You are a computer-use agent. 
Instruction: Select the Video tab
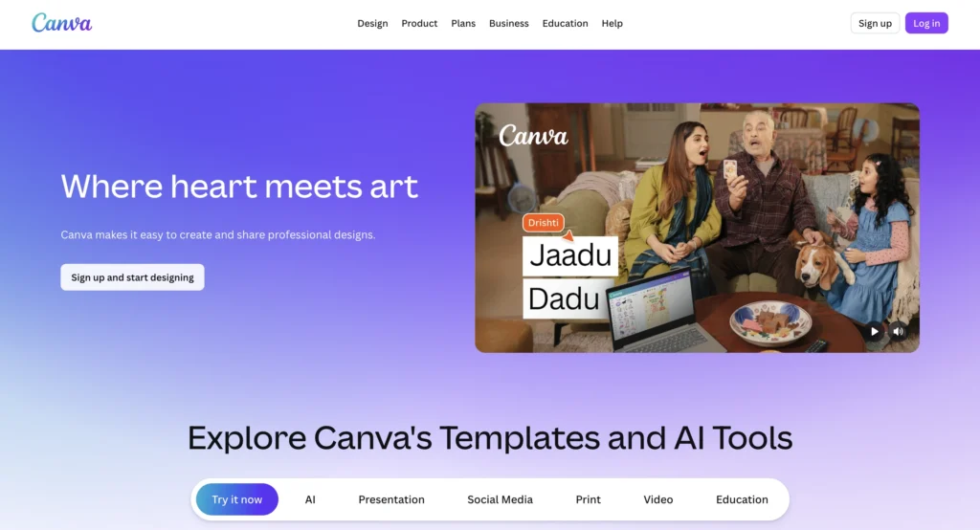point(658,499)
